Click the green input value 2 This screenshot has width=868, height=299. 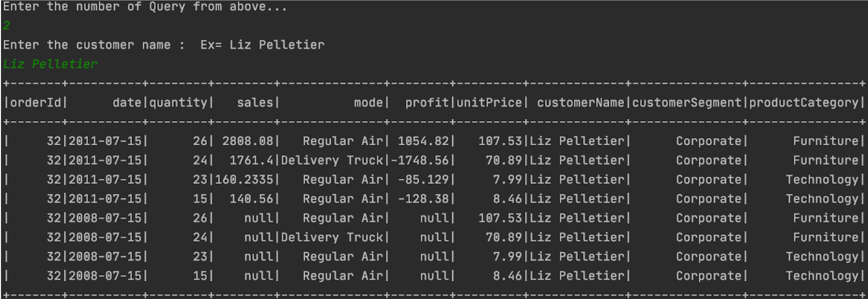point(6,25)
